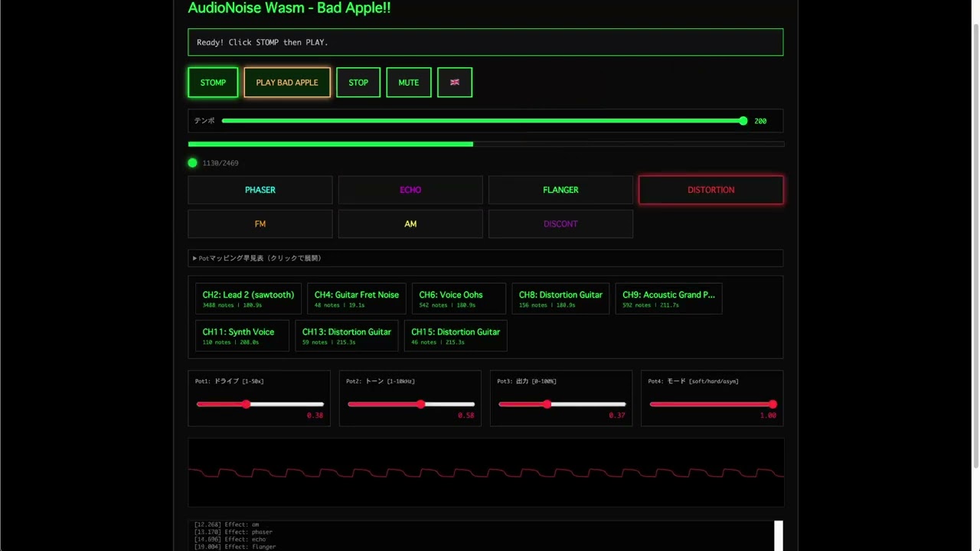Toggle CH13: Distortion Guitar channel

click(346, 336)
